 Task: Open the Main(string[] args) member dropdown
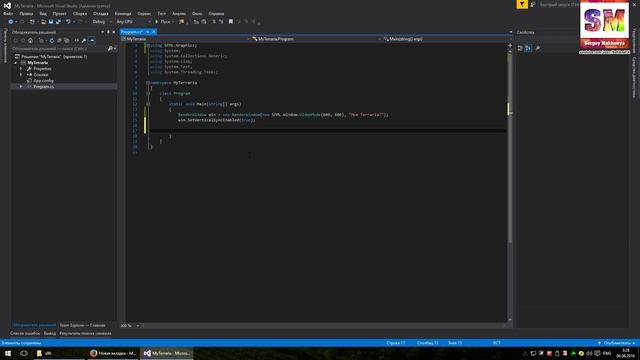click(447, 39)
